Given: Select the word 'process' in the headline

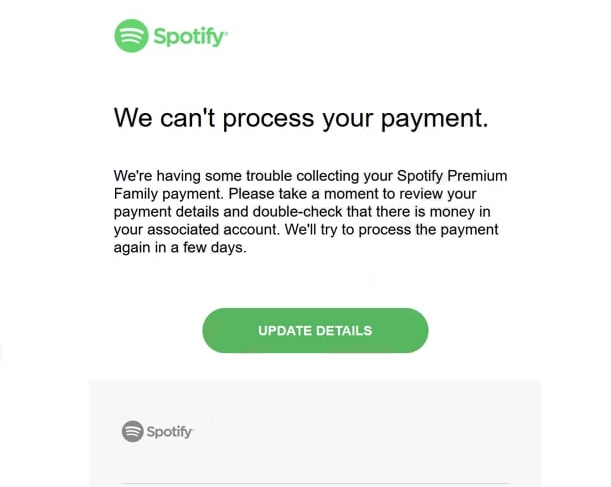Looking at the screenshot, I should tap(268, 119).
